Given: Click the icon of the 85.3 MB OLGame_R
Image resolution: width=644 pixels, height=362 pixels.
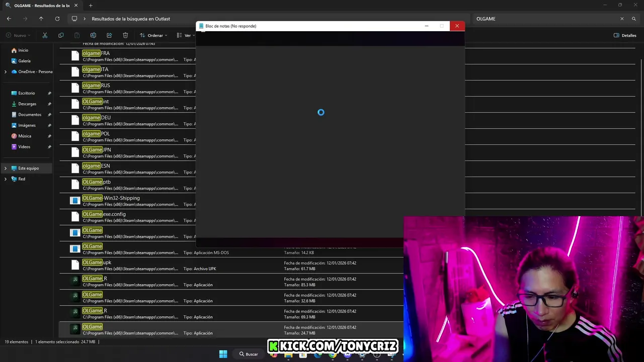Looking at the screenshot, I should [x=75, y=281].
